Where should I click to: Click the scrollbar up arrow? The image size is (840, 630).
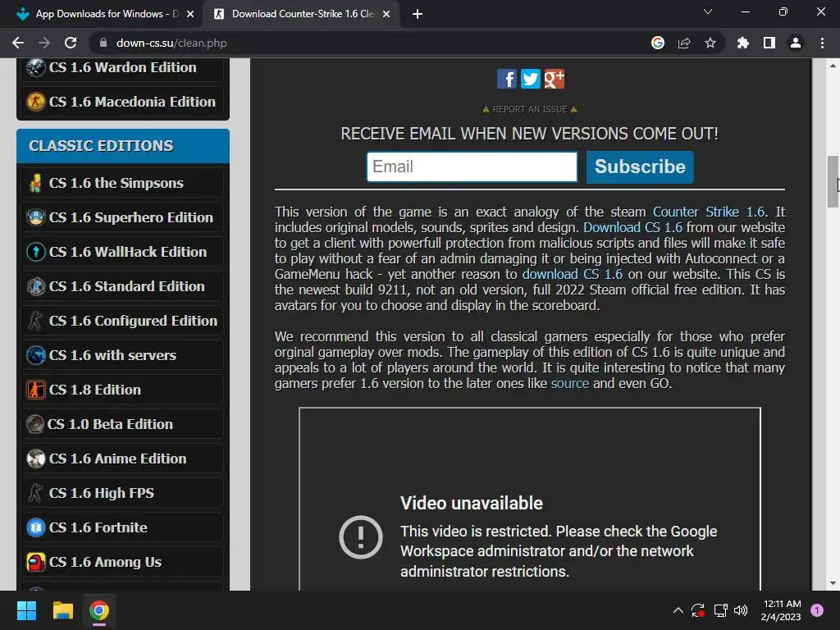833,66
